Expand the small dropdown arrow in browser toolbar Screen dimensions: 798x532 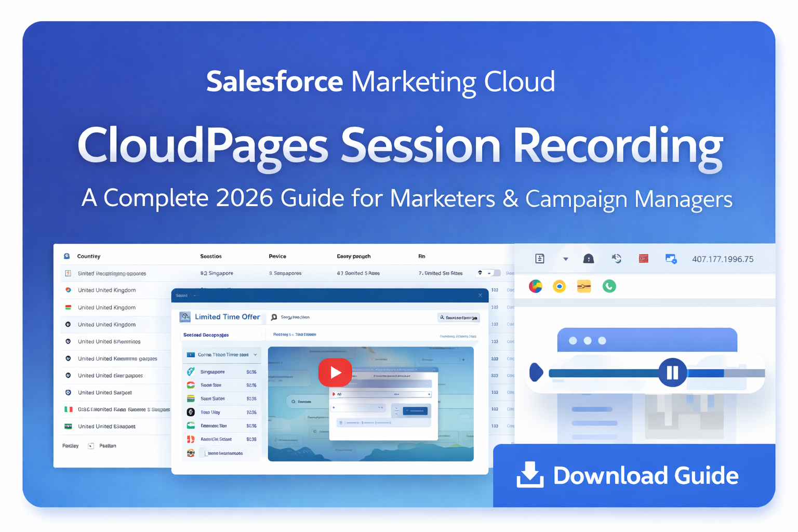coord(565,259)
